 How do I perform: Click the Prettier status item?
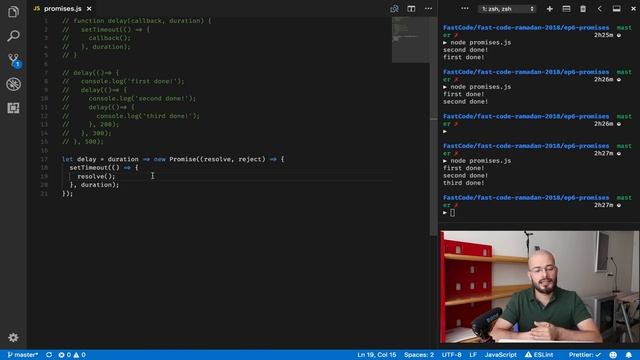(584, 355)
